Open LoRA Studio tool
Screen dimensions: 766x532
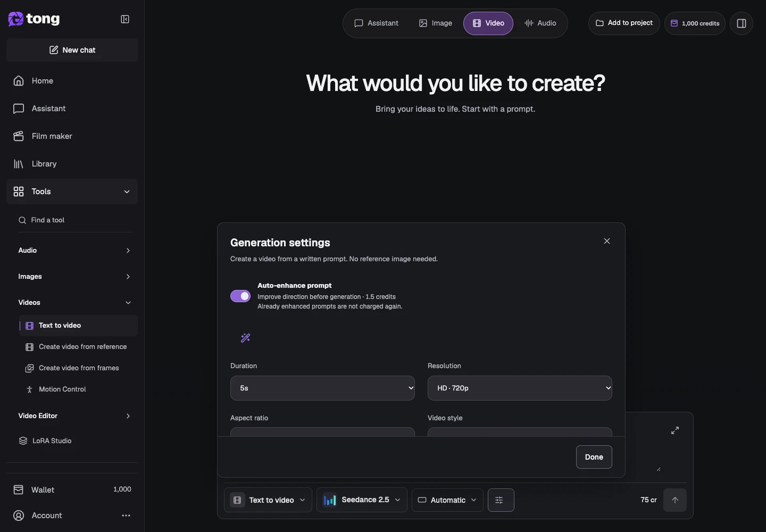coord(75,440)
